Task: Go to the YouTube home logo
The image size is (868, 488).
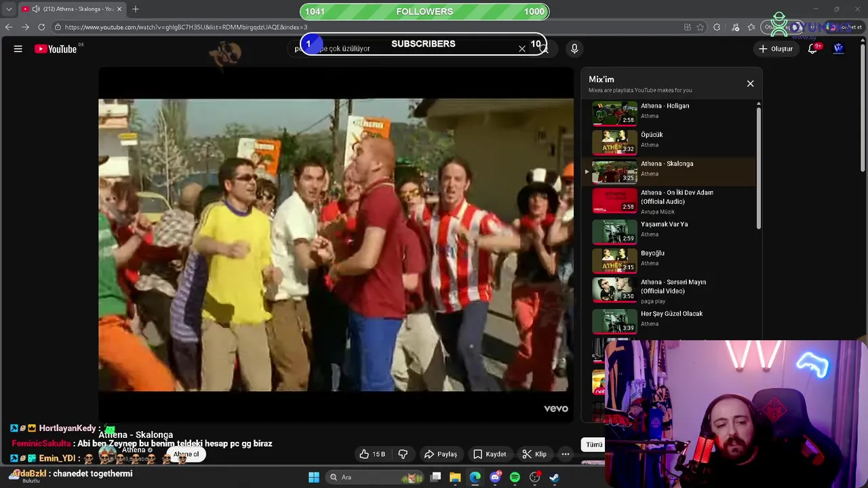Action: 56,49
